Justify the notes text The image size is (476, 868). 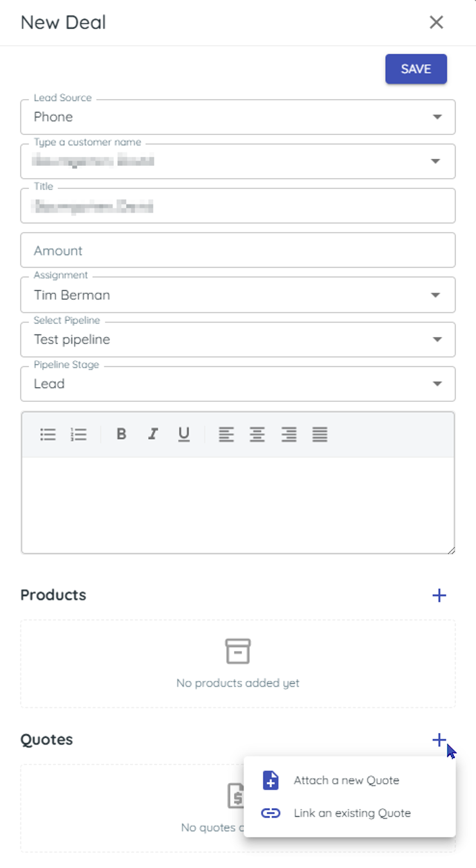pos(320,435)
